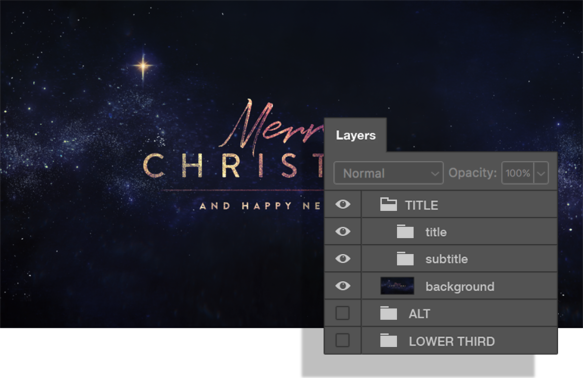The height and width of the screenshot is (378, 583).
Task: Select the TITLE group name
Action: pos(422,205)
